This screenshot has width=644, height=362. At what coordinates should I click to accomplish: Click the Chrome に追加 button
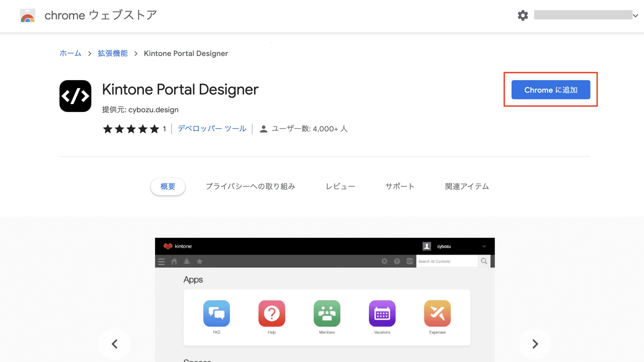tap(550, 90)
